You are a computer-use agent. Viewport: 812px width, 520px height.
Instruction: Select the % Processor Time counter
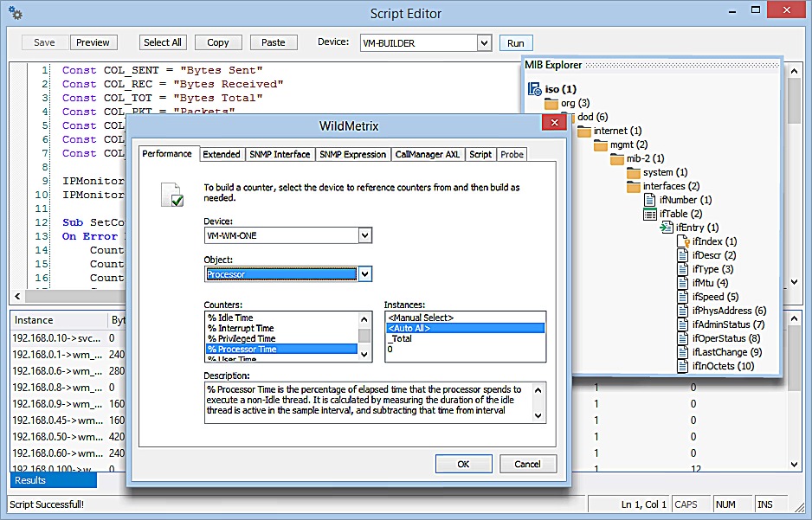(x=281, y=350)
